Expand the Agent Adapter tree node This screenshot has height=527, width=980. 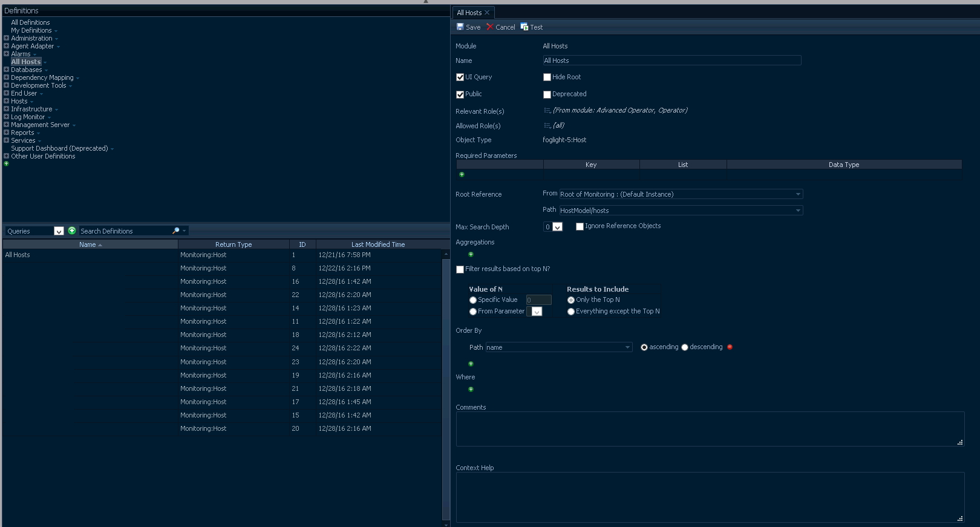[6, 45]
